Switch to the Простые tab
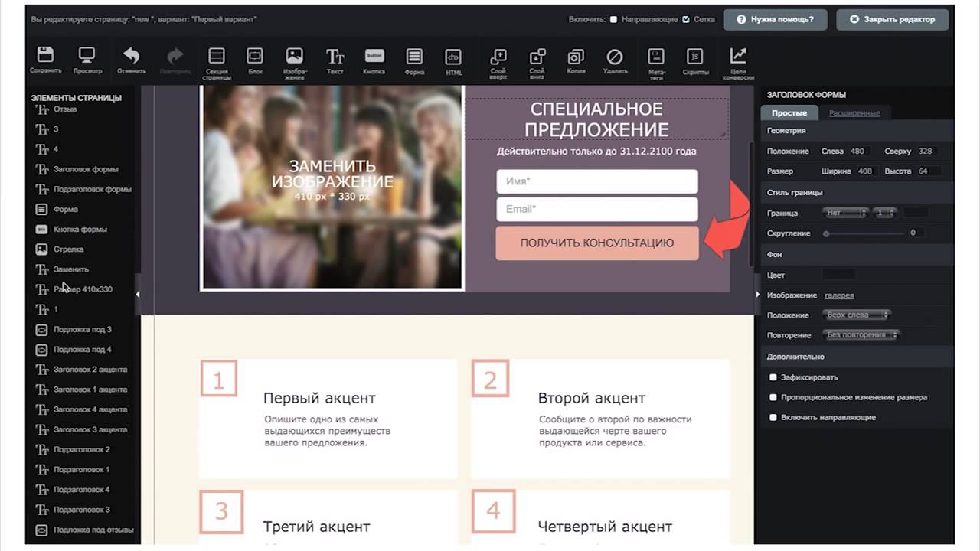This screenshot has height=551, width=980. 789,113
